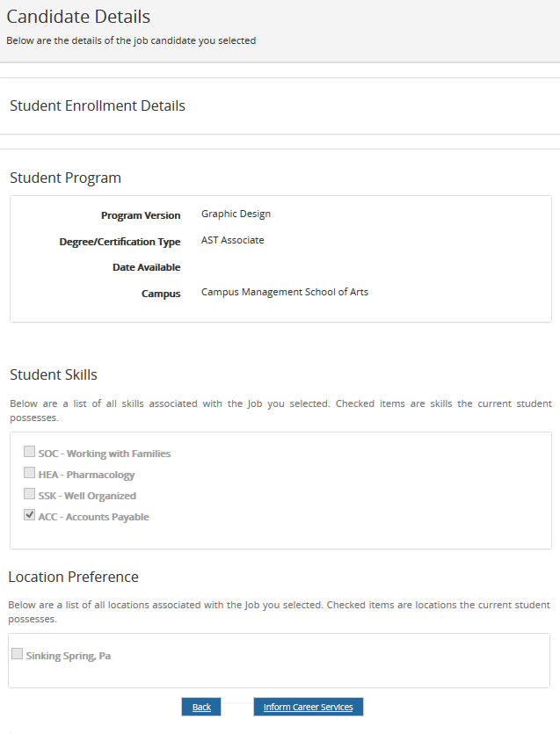This screenshot has width=560, height=734.
Task: Uncheck the ACC - Accounts Payable skill
Action: coord(29,515)
